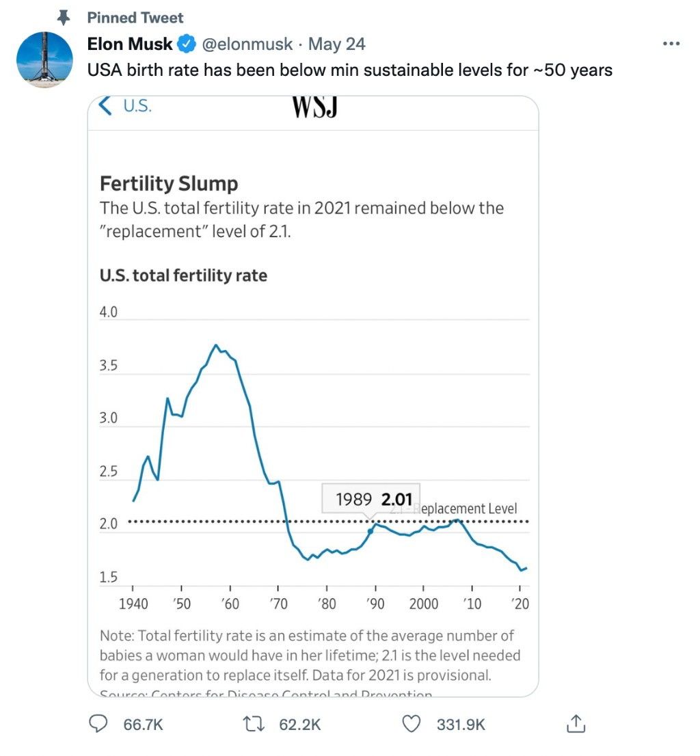Click the reply speech bubble icon

tap(99, 724)
